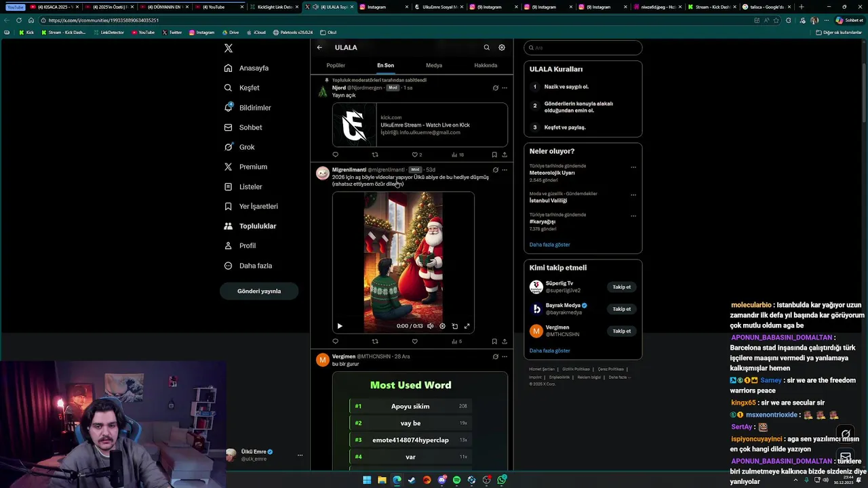The height and width of the screenshot is (488, 868).
Task: Play the Santa video
Action: pyautogui.click(x=340, y=326)
